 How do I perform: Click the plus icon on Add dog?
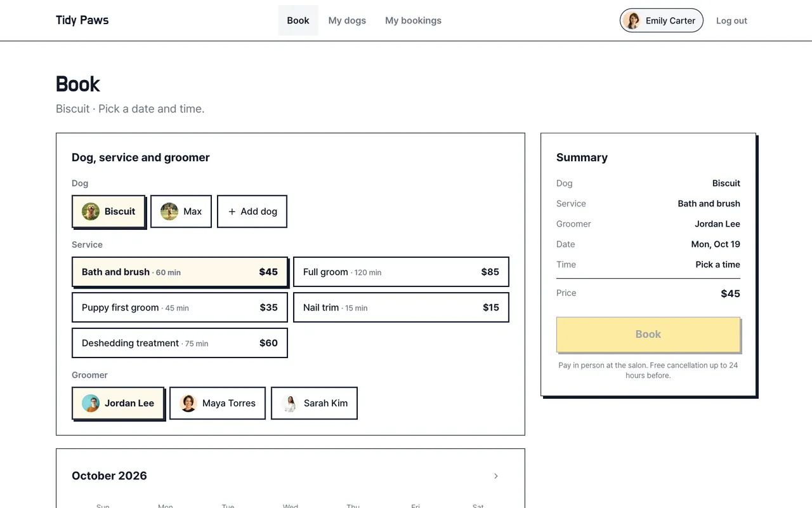click(x=232, y=211)
